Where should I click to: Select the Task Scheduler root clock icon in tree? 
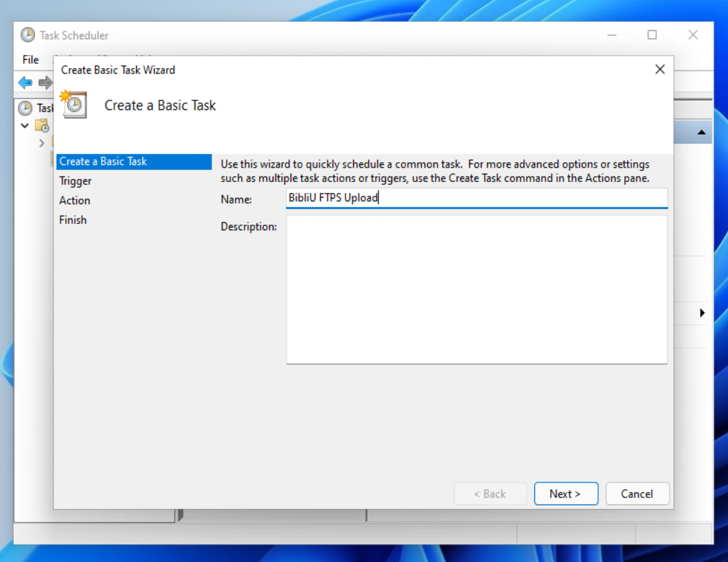coord(25,108)
